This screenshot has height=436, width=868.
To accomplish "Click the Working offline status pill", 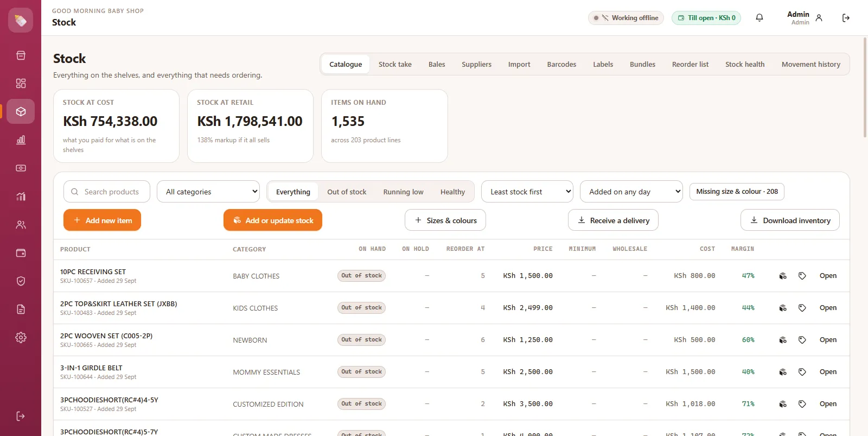I will tap(626, 18).
